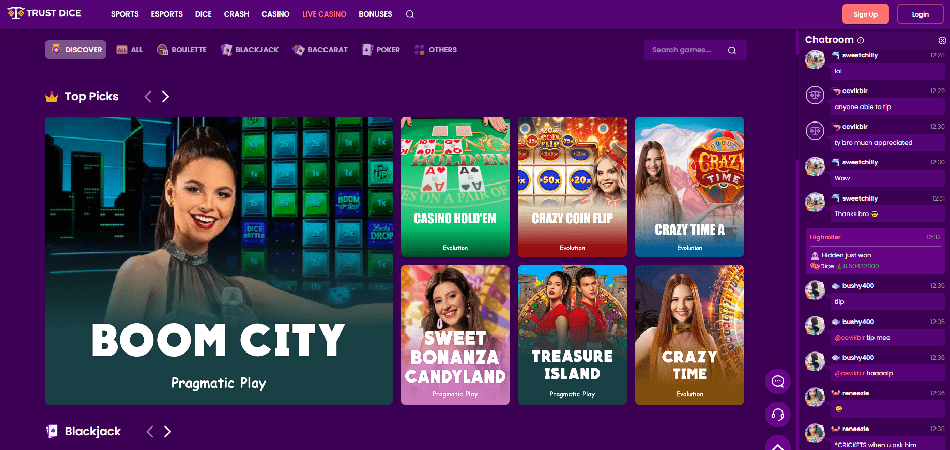Open the Boom City game thumbnail
The height and width of the screenshot is (450, 950).
point(219,260)
